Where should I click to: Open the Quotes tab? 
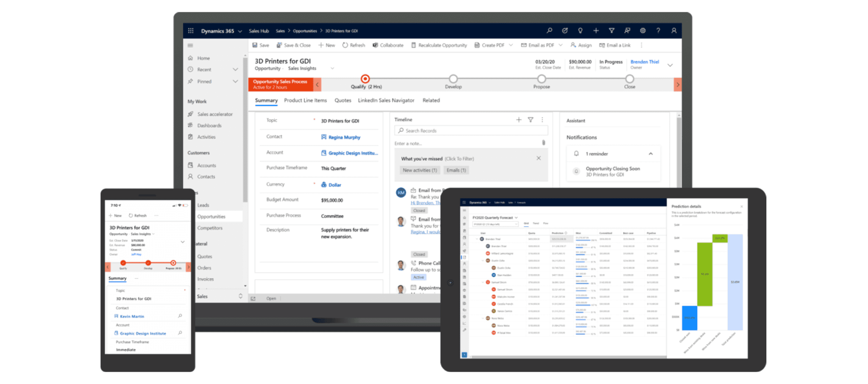(x=343, y=100)
